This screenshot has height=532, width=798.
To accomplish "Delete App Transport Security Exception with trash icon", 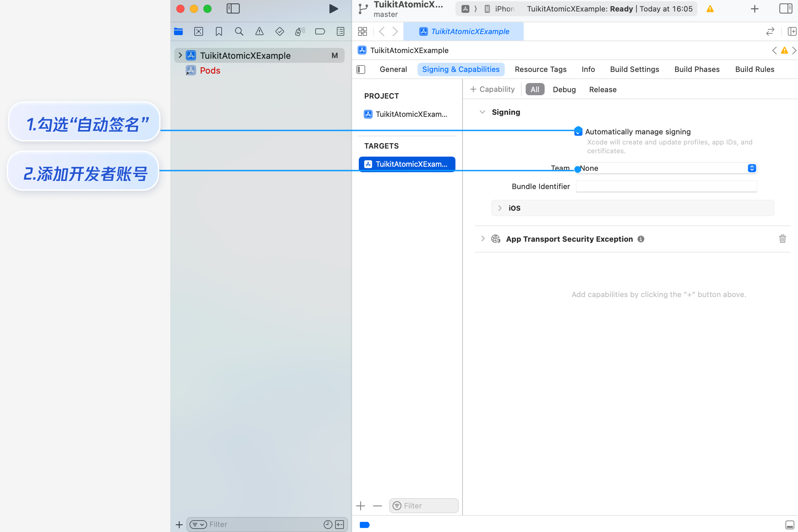I will pos(782,239).
